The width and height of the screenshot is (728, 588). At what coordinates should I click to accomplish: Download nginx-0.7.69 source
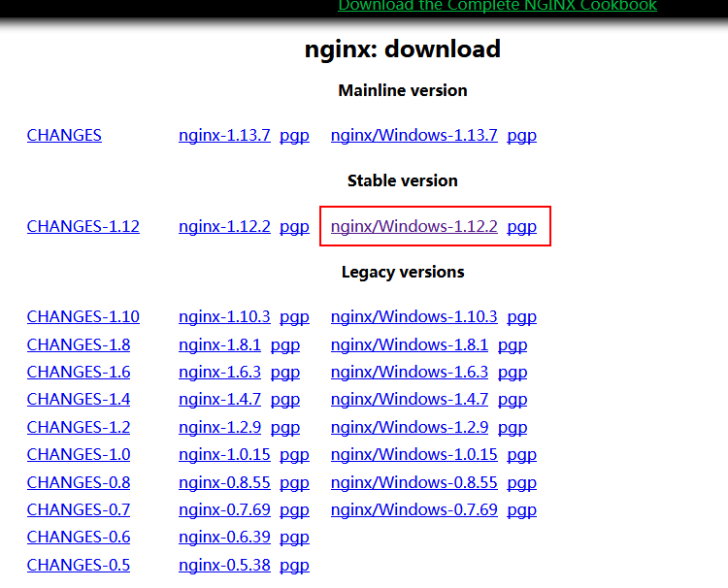tap(224, 510)
